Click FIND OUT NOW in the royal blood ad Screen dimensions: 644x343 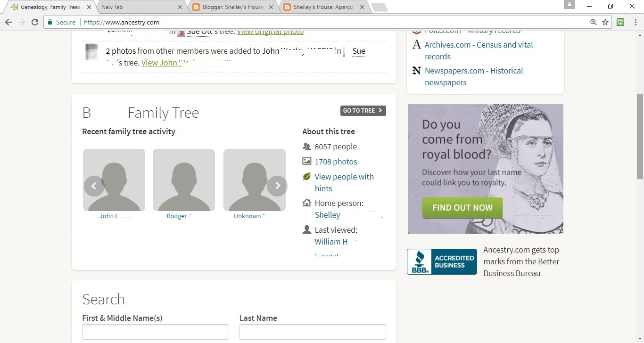462,207
